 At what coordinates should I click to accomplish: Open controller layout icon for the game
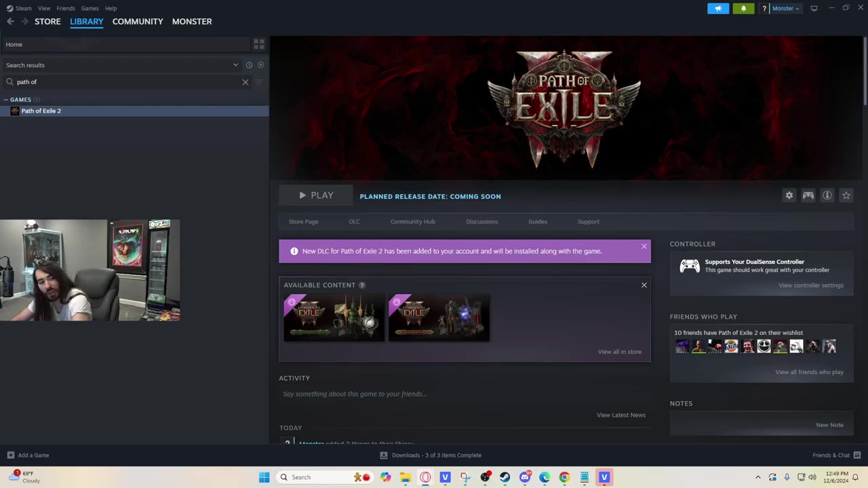[x=808, y=195]
